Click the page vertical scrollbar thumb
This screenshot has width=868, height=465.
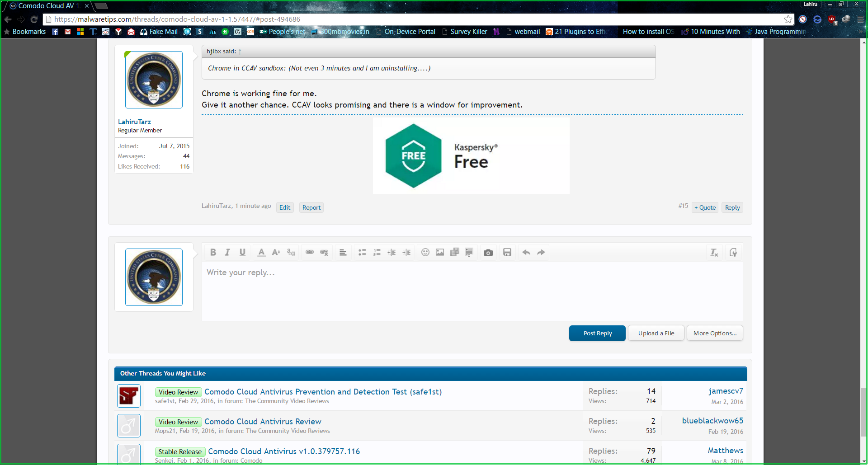click(864, 412)
